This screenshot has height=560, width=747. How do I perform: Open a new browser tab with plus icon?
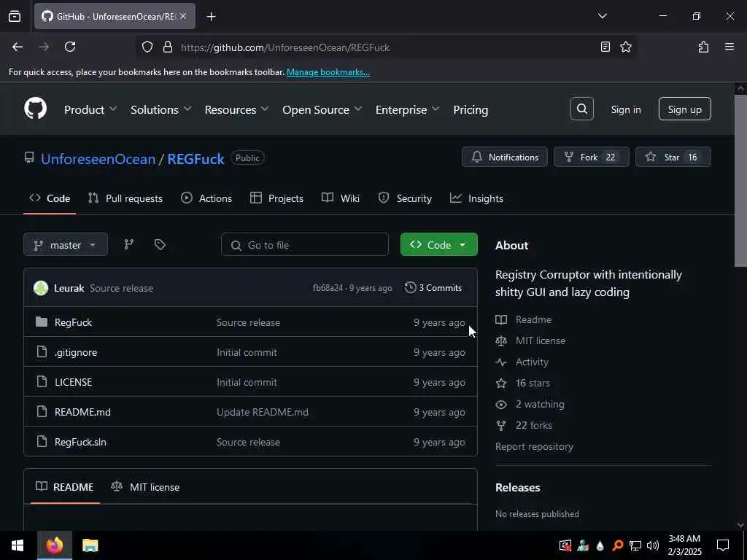211,17
